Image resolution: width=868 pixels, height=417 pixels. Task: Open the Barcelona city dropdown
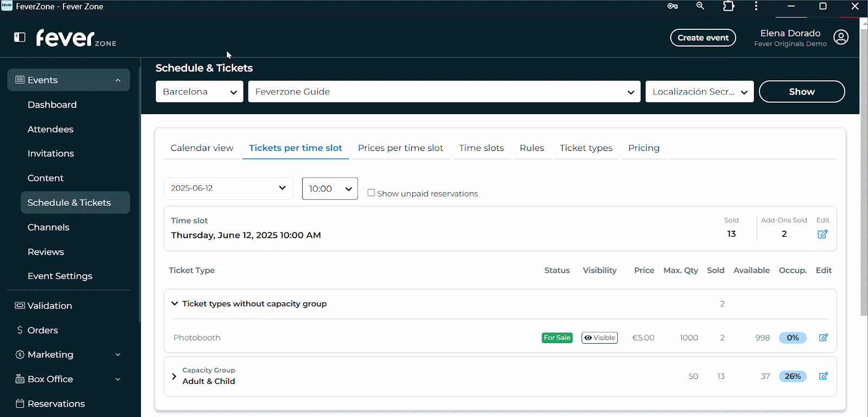(x=199, y=92)
